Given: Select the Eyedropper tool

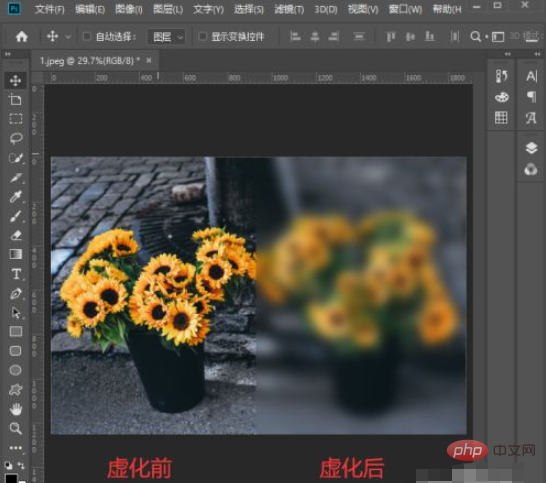Looking at the screenshot, I should 15,197.
